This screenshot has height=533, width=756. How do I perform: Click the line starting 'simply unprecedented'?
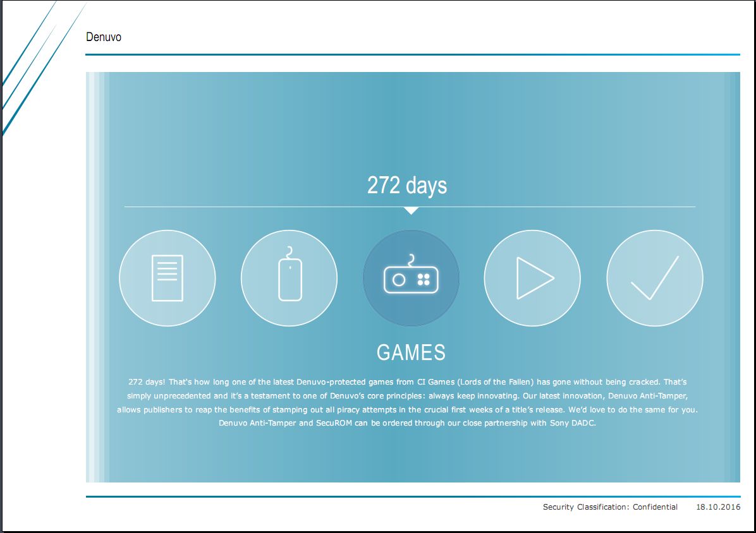(x=408, y=396)
